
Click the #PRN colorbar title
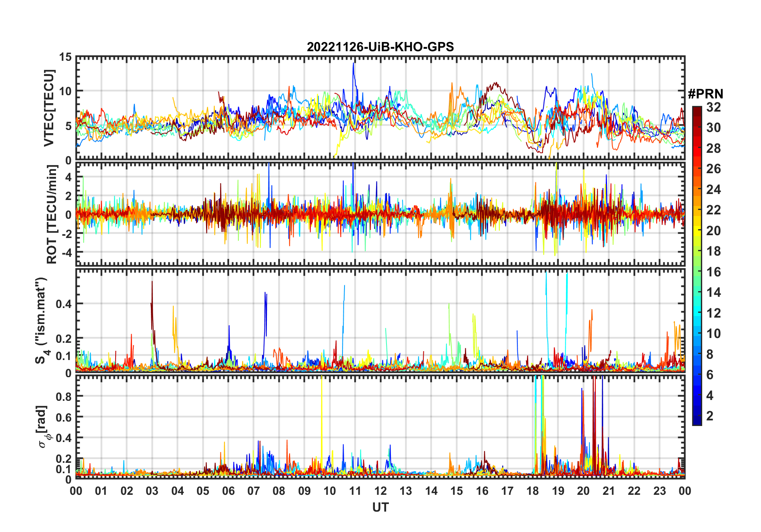click(x=705, y=94)
